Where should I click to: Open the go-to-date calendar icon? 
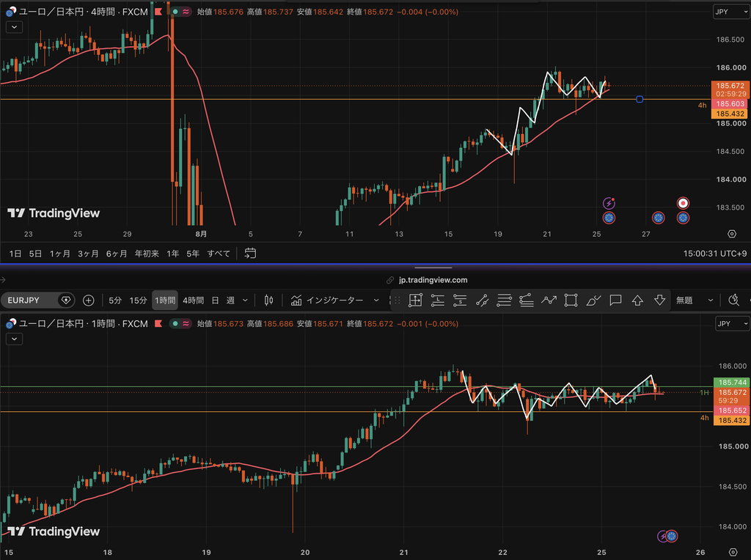tap(250, 253)
